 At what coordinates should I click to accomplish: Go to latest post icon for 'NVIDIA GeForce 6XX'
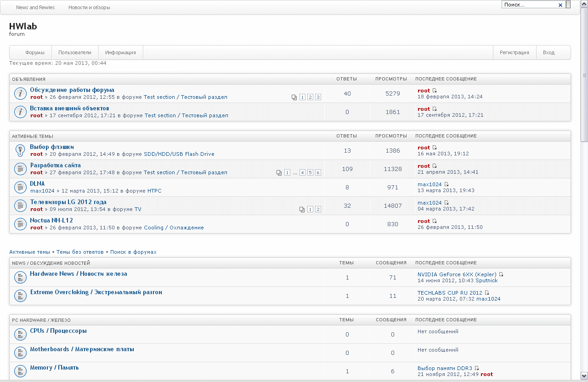501,274
